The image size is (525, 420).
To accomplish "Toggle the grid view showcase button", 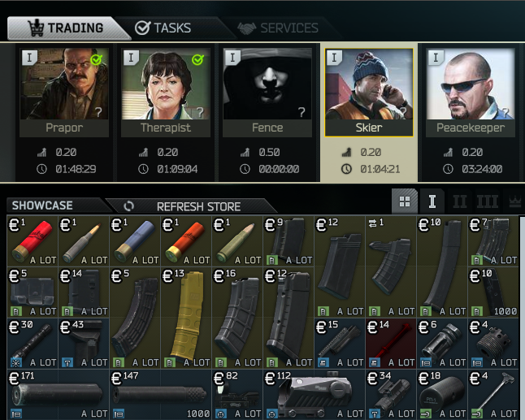I will [x=405, y=201].
